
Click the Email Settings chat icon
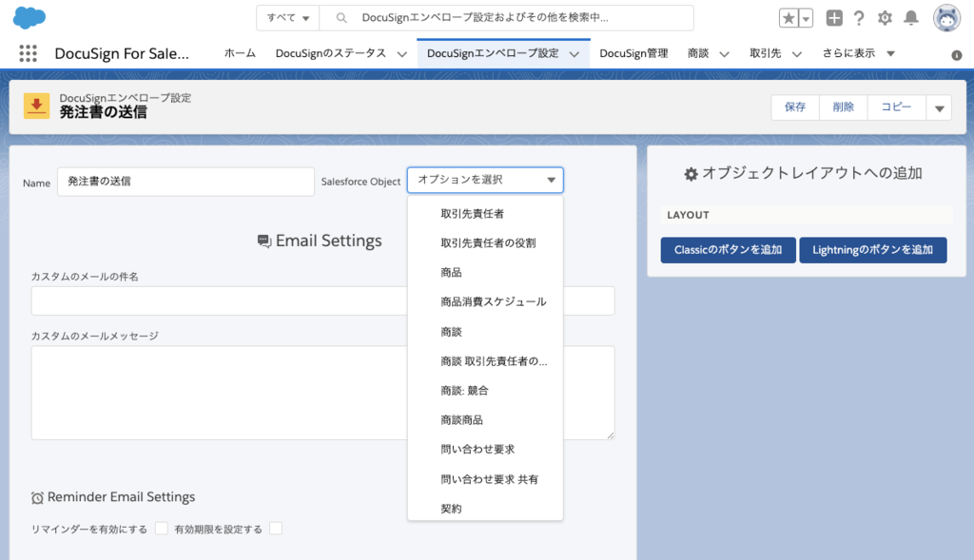tap(264, 241)
